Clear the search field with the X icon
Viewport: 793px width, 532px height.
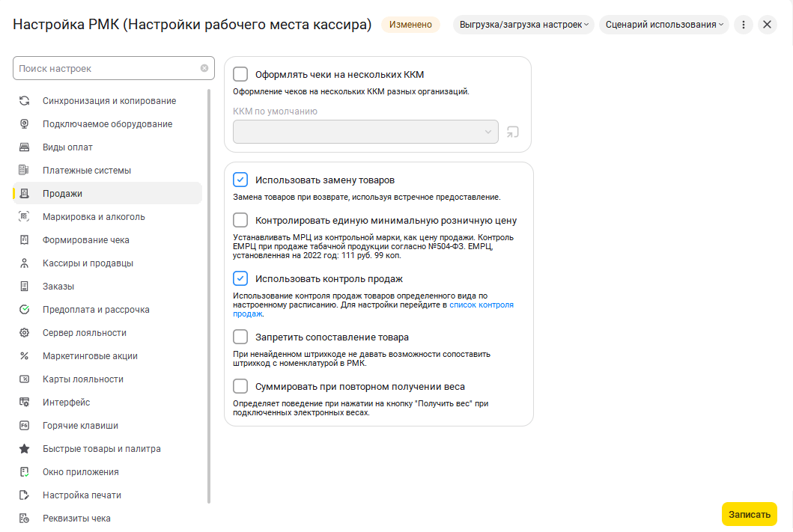click(x=204, y=68)
